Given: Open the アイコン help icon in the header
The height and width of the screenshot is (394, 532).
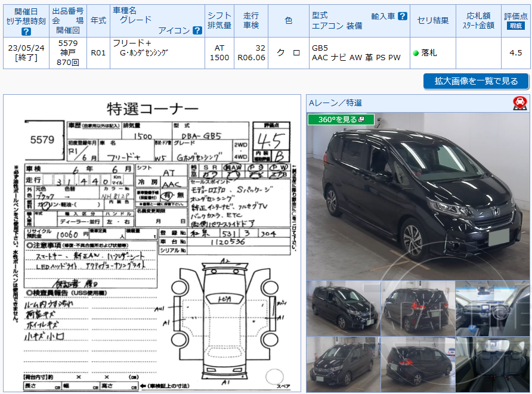Looking at the screenshot, I should (198, 30).
